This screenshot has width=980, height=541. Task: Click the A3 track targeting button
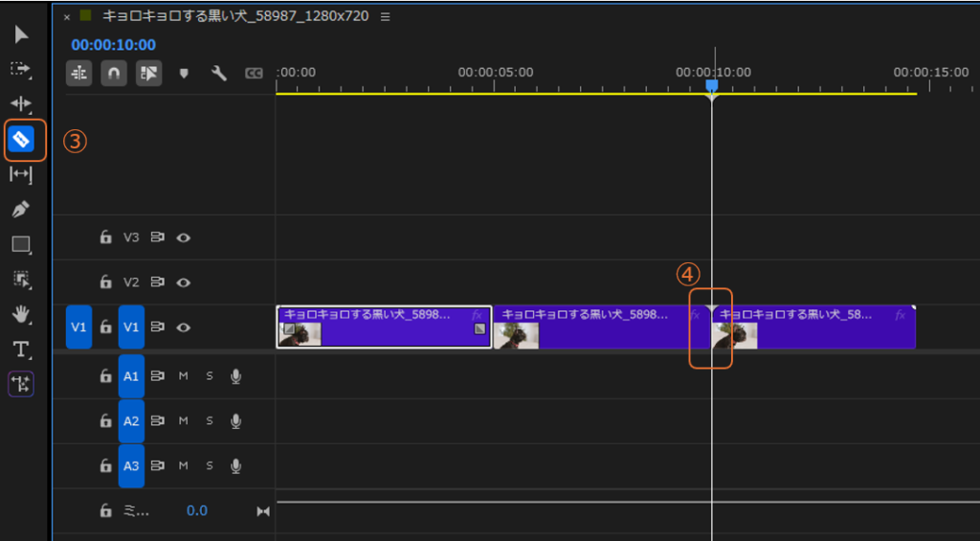click(x=131, y=466)
